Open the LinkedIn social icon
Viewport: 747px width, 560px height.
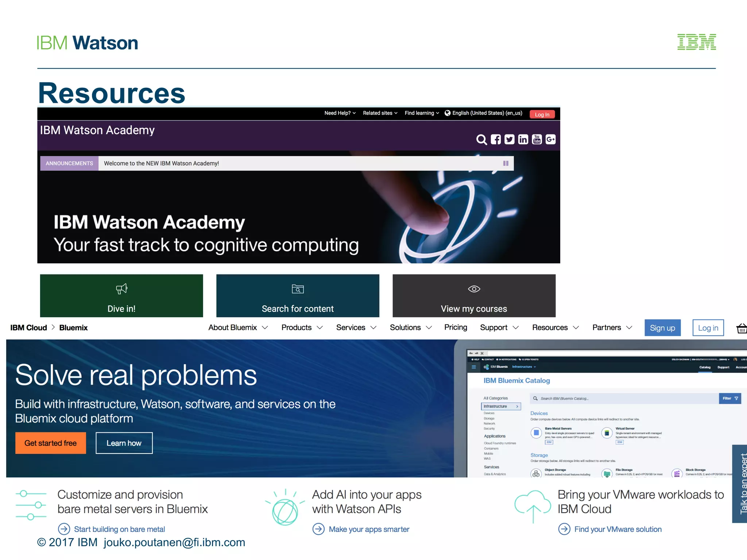[523, 139]
